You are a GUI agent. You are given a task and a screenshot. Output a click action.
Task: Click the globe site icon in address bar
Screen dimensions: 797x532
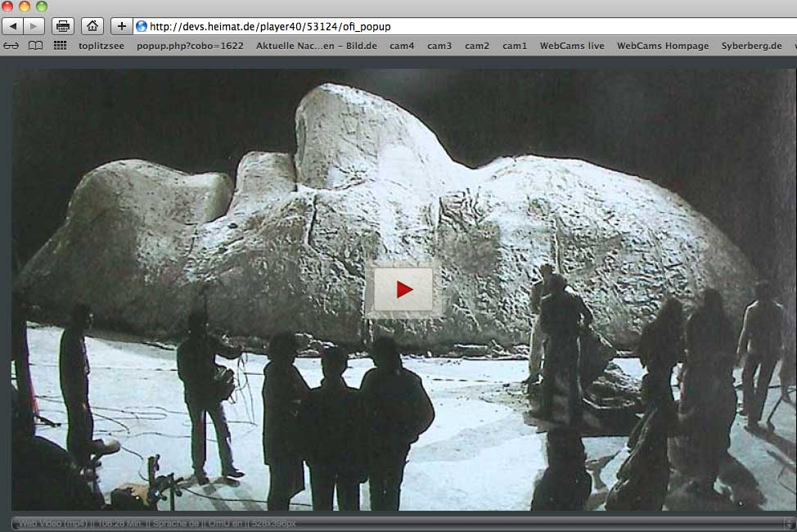pos(142,26)
